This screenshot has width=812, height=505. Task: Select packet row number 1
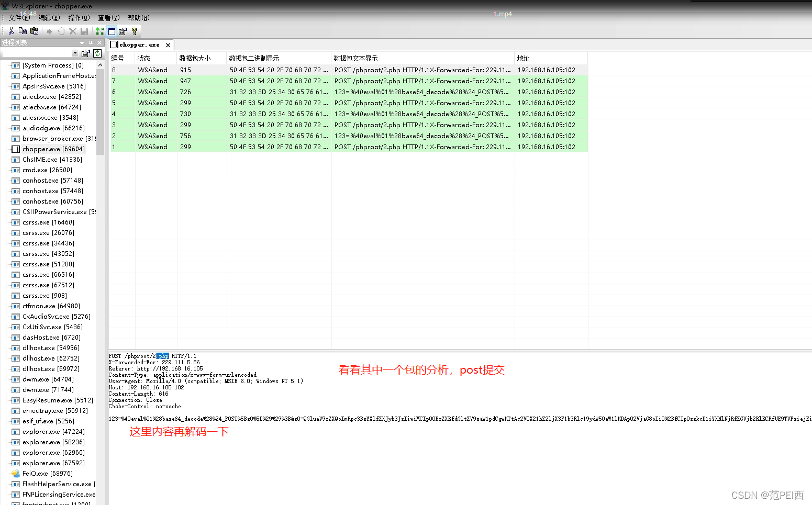pos(348,147)
